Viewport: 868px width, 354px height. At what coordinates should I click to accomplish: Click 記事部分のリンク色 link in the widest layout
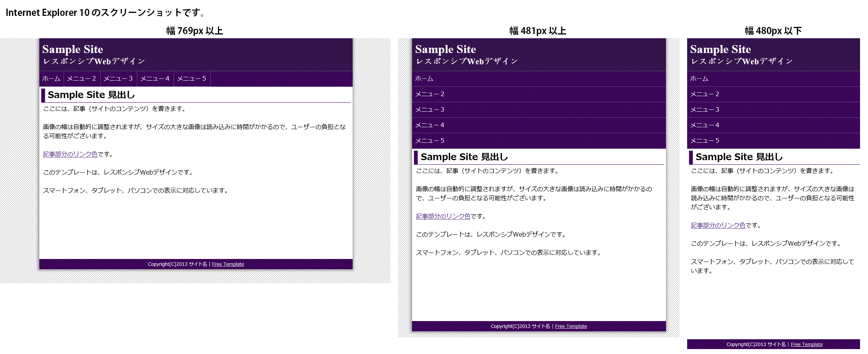70,154
